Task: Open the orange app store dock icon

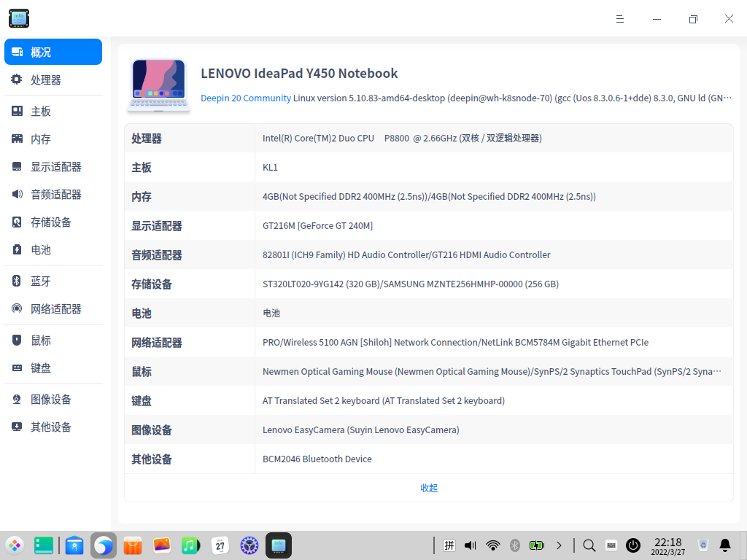Action: (x=133, y=545)
